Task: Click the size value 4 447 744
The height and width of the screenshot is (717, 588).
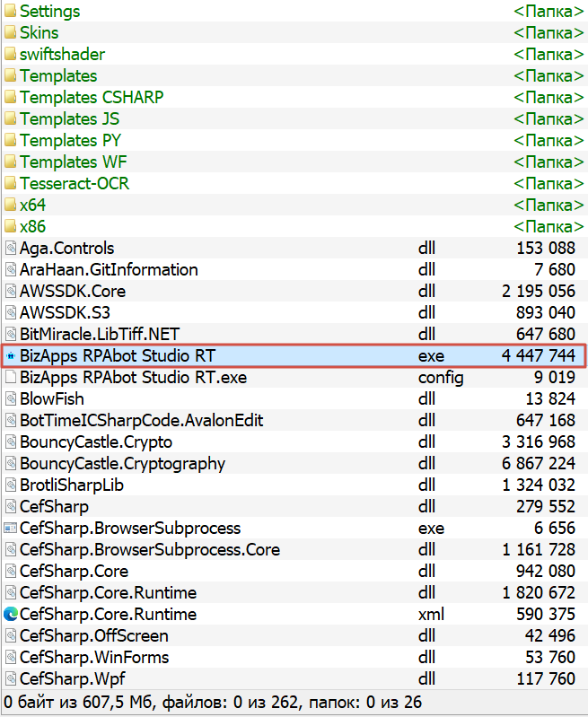Action: tap(539, 355)
